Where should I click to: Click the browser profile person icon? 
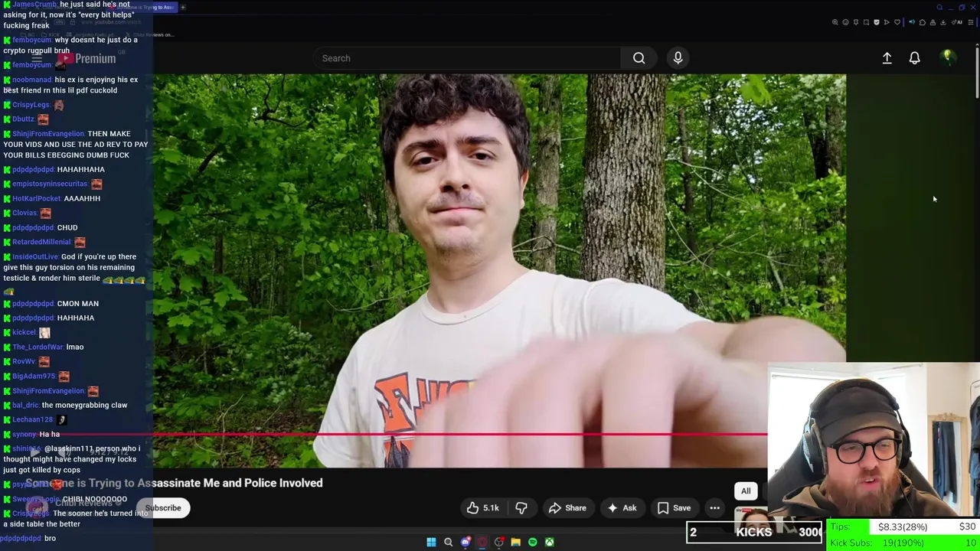(x=933, y=22)
